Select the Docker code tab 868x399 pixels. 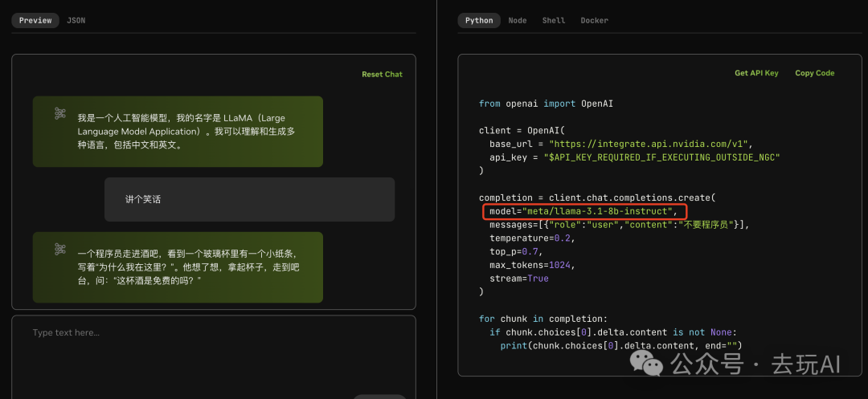[595, 20]
